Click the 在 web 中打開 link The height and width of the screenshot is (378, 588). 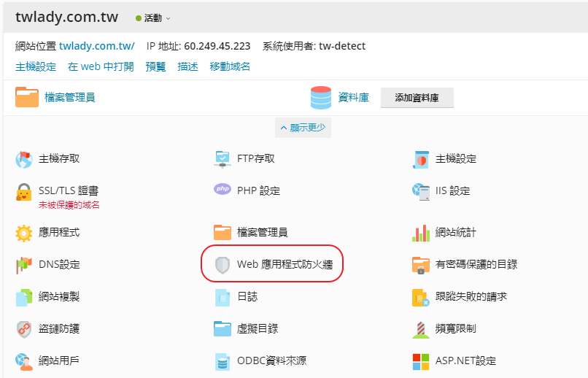pos(101,66)
